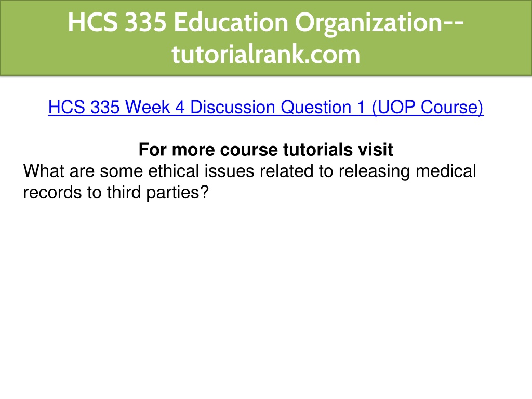Viewport: 532px width, 399px height.
Task: Click the (UOP Course) part of the link
Action: tap(428, 107)
